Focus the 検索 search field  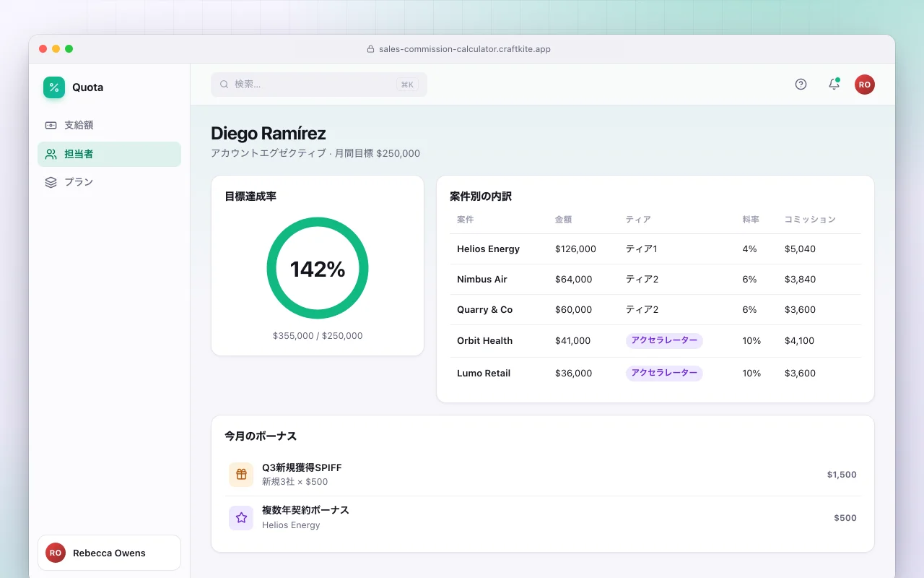click(319, 85)
